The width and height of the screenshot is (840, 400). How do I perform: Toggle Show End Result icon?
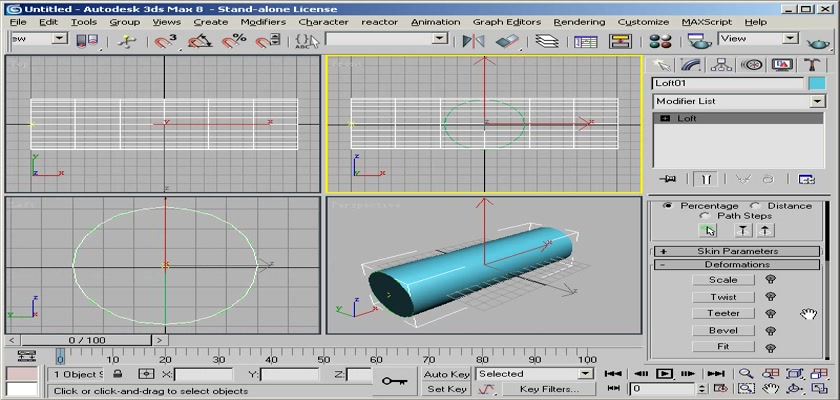705,179
